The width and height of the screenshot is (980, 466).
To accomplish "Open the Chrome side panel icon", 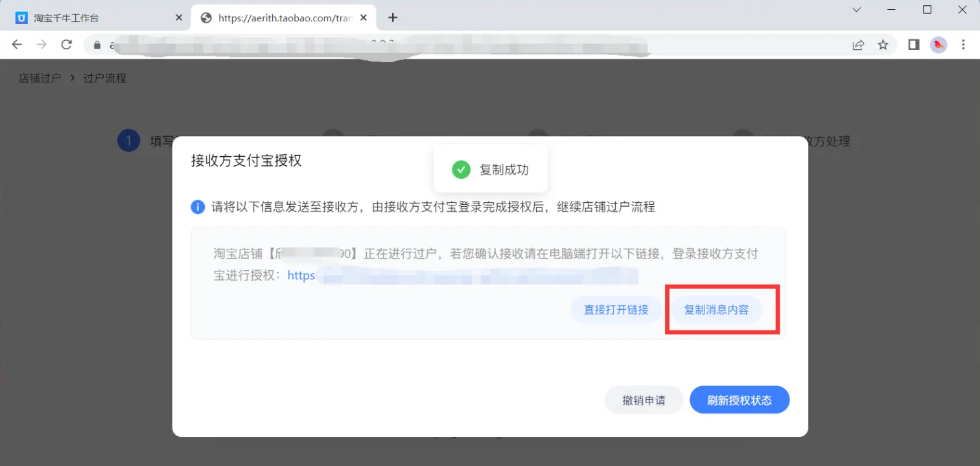I will pyautogui.click(x=914, y=45).
